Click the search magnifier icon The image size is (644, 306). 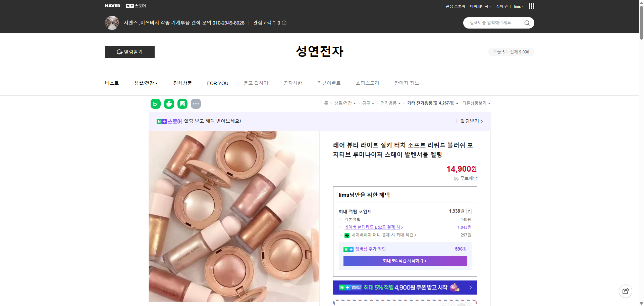[527, 23]
